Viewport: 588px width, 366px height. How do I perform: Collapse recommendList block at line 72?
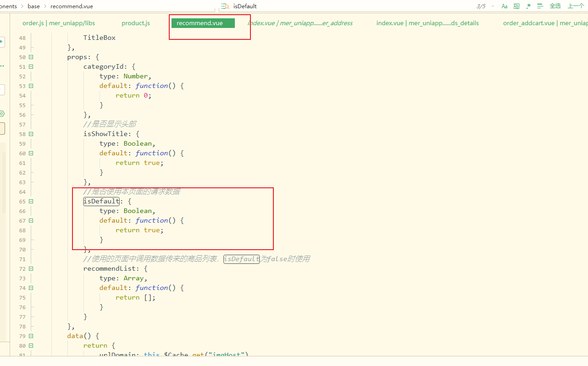click(x=31, y=269)
